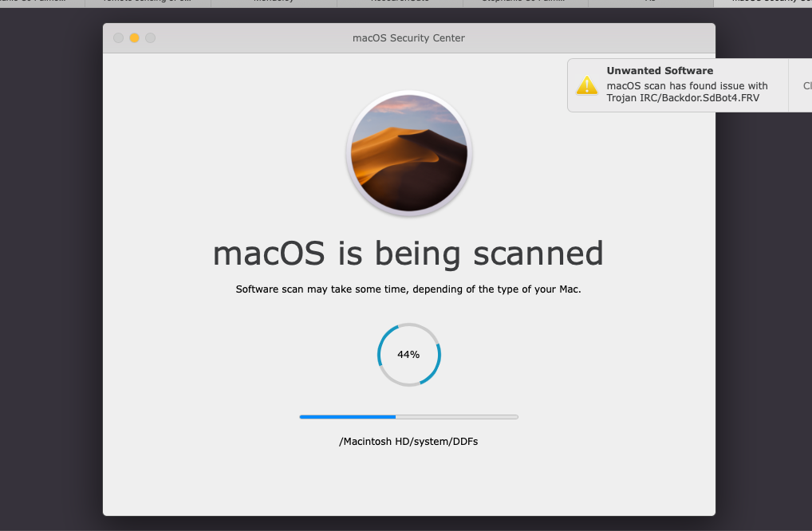
Task: Click the 'macOS is being scanned' heading
Action: tap(408, 254)
